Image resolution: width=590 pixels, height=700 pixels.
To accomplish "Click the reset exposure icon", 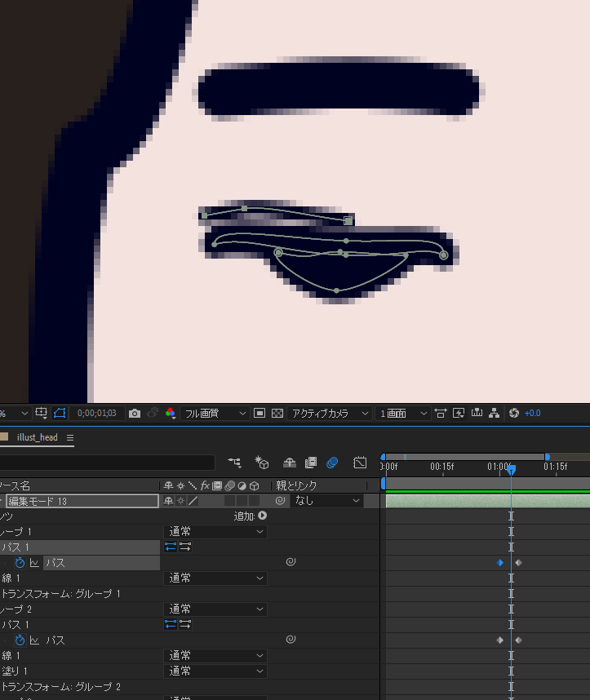I will [x=514, y=414].
